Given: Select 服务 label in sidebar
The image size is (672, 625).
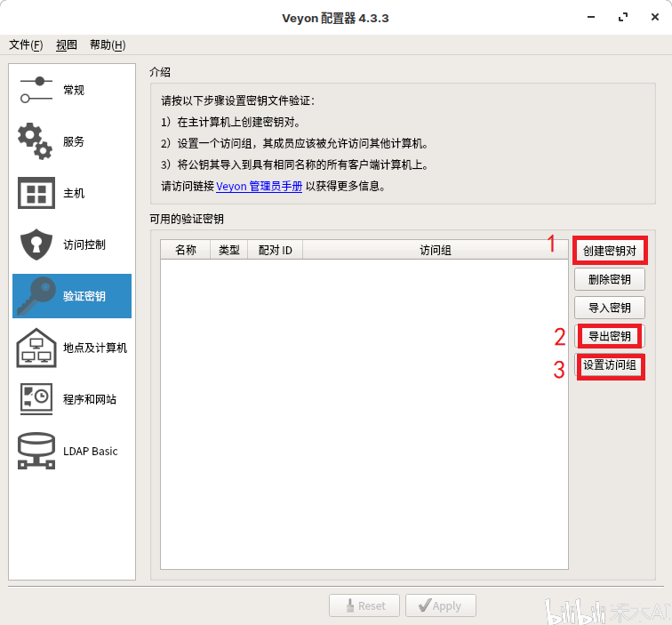Looking at the screenshot, I should tap(74, 141).
